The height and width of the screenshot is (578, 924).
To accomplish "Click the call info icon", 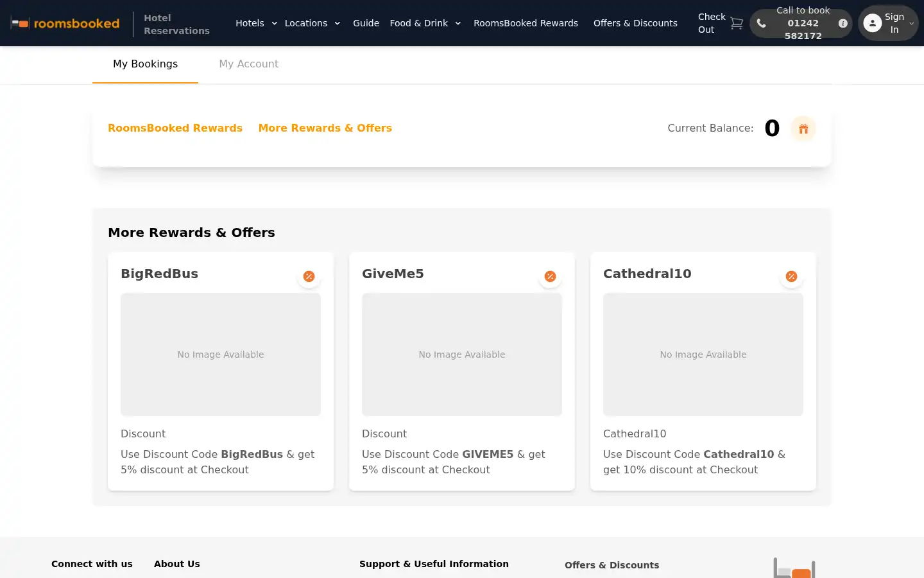I will (843, 23).
